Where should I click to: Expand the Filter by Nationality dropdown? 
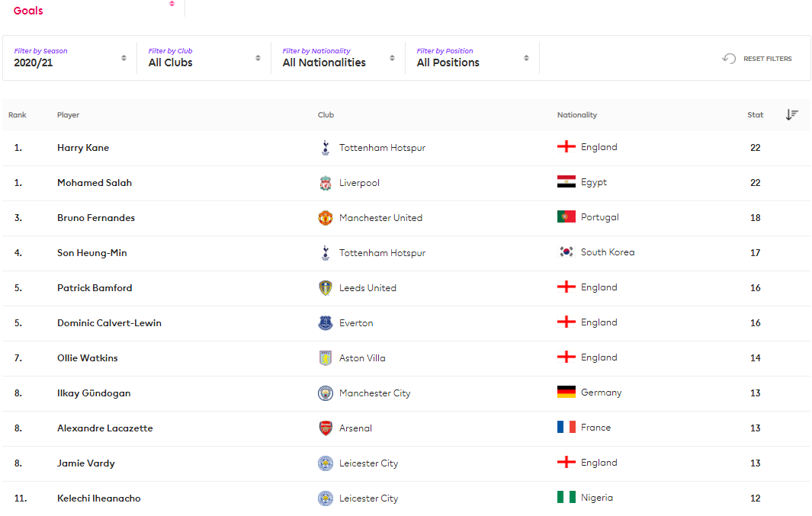coord(339,58)
